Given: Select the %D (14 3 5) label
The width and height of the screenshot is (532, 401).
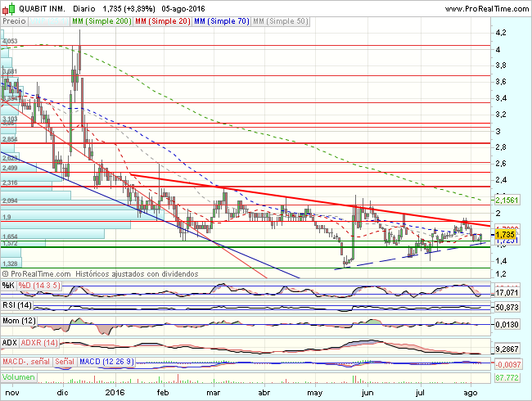Looking at the screenshot, I should pos(41,285).
